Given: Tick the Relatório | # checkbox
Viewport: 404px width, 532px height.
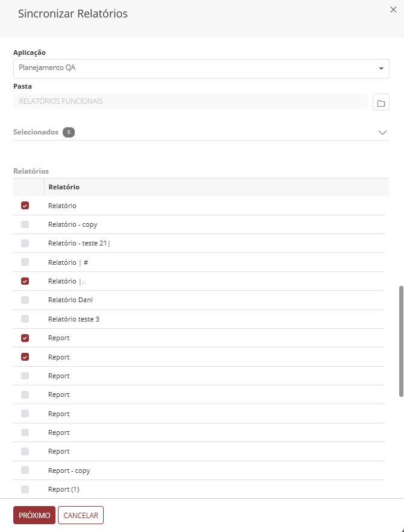Looking at the screenshot, I should click(x=25, y=262).
